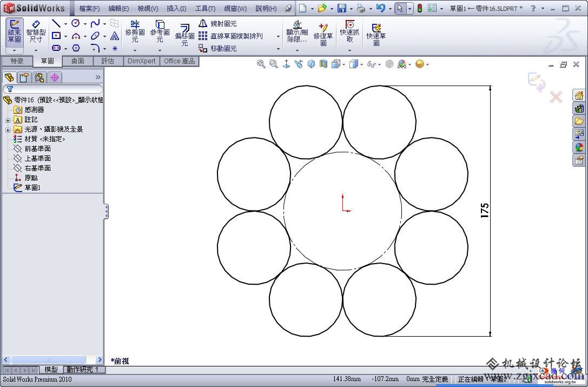This screenshot has height=387, width=588.
Task: Select the Centerpoint Arc tool
Action: point(76,36)
